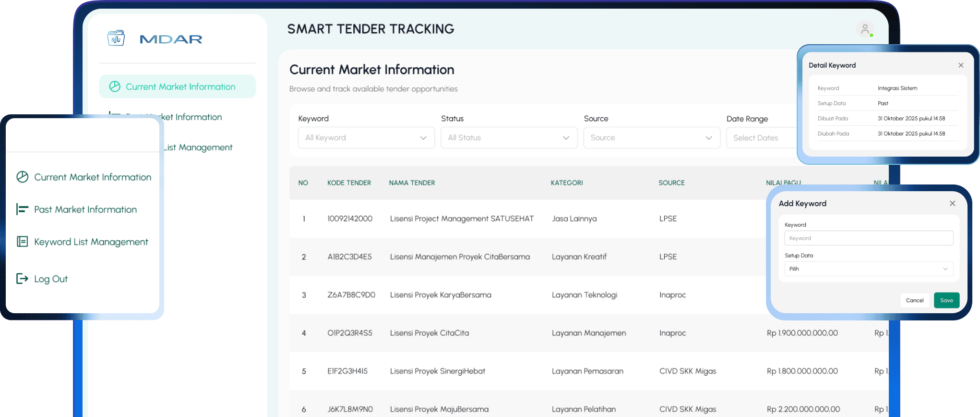Click the Diubah Pada date value
Screen dimensions: 980x417
point(911,134)
